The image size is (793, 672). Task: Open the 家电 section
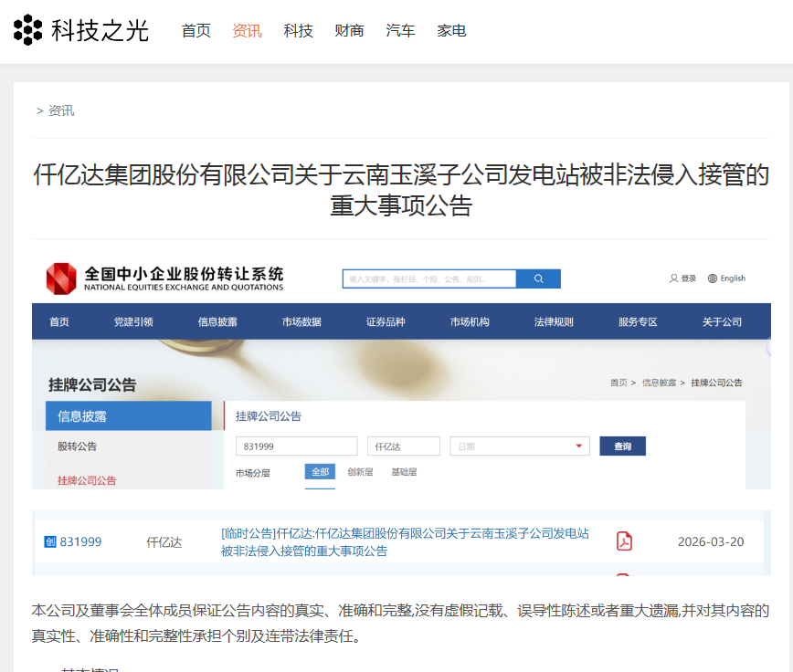451,31
